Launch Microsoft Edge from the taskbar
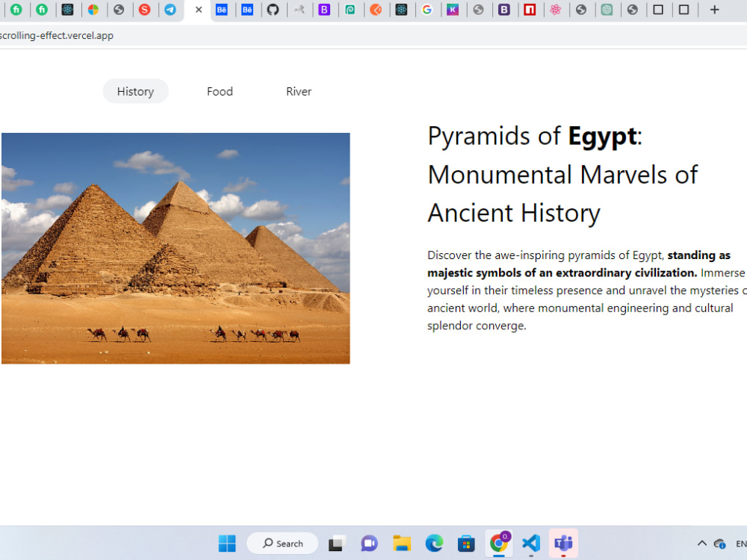Image resolution: width=747 pixels, height=560 pixels. point(434,544)
